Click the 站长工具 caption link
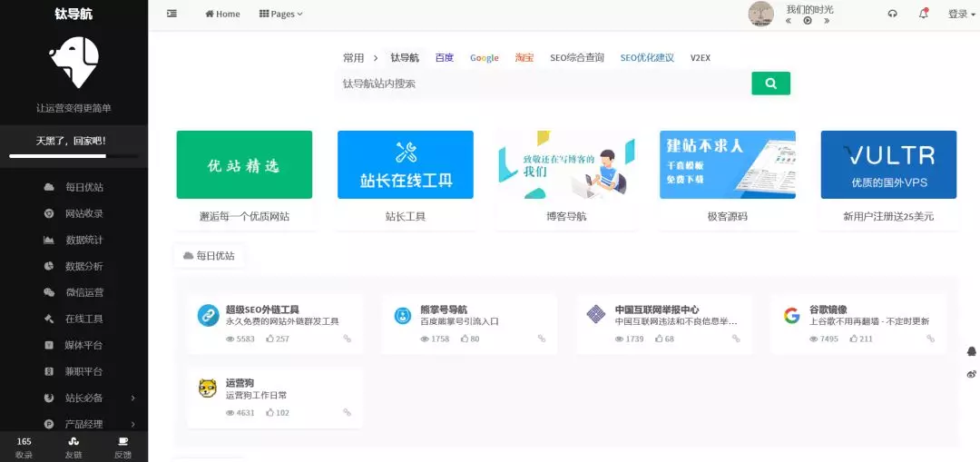Viewport: 980px width, 462px height. (x=406, y=217)
